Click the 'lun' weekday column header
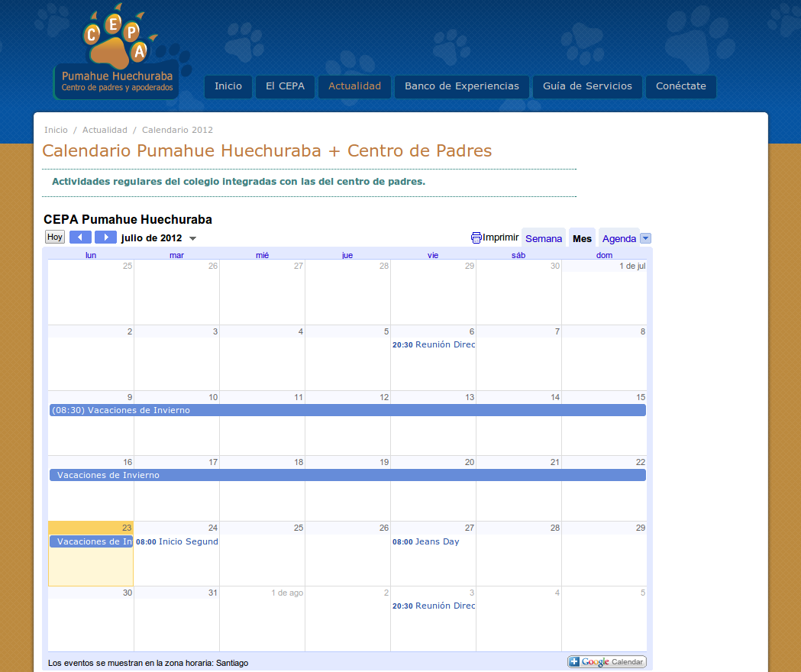The image size is (801, 672). click(91, 255)
